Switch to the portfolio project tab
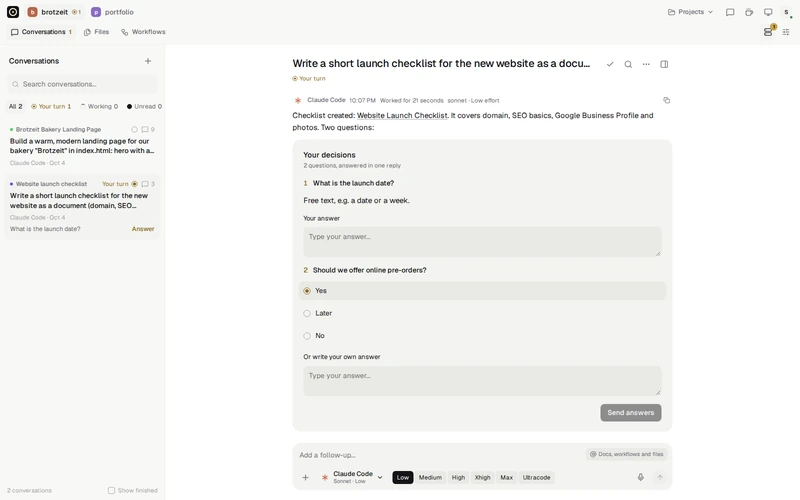The image size is (800, 500). 112,12
